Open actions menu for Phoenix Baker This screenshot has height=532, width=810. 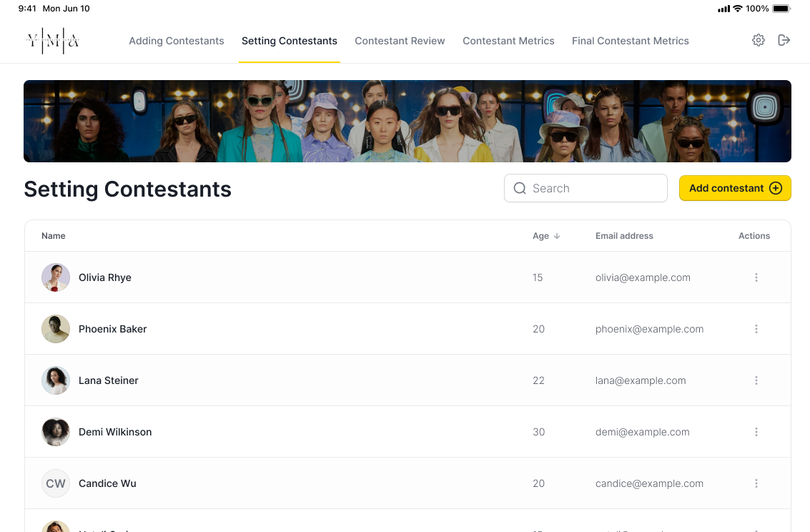point(756,329)
